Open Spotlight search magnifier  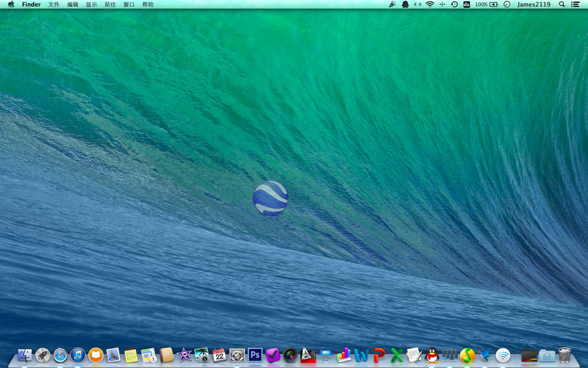[x=562, y=4]
